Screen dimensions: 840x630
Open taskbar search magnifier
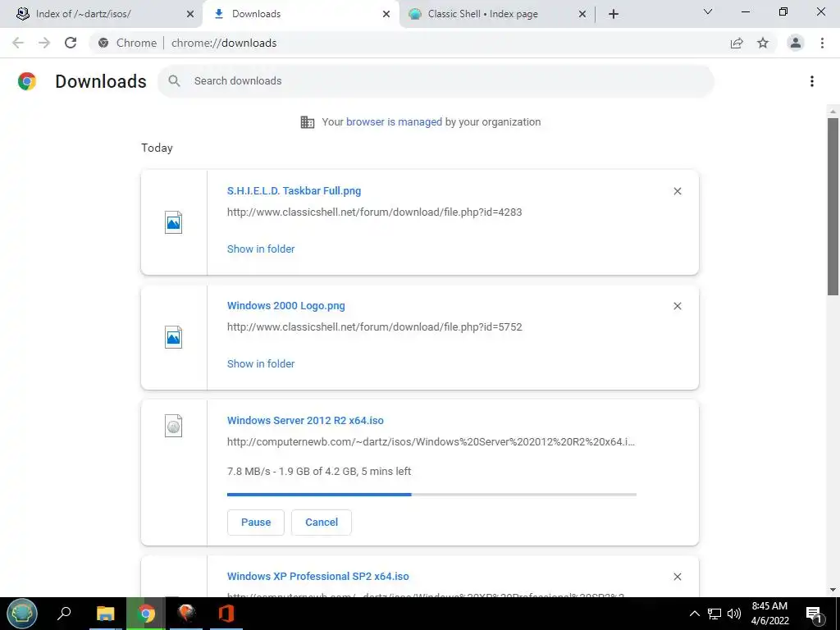pos(64,614)
